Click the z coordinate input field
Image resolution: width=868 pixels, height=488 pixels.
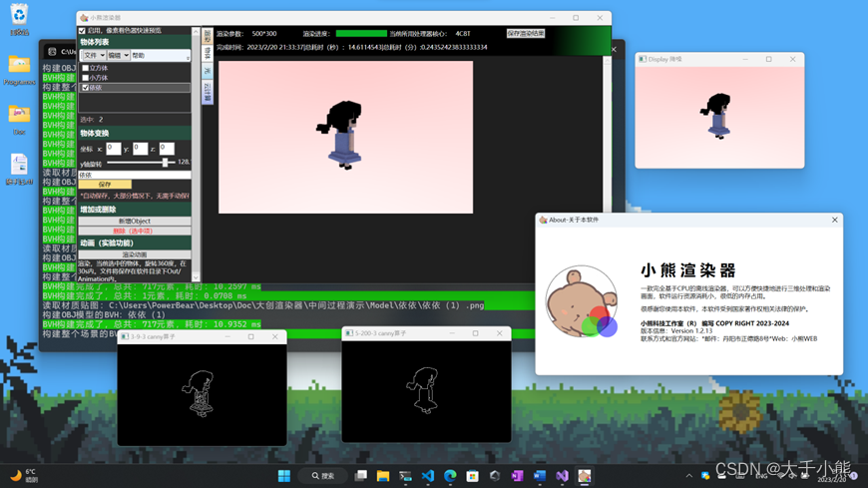(167, 149)
